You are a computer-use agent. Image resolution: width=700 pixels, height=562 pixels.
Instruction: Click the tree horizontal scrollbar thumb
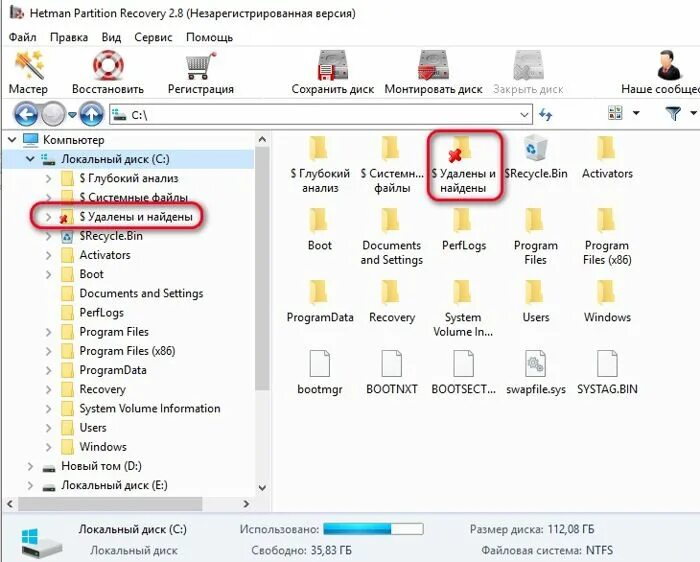tap(110, 504)
